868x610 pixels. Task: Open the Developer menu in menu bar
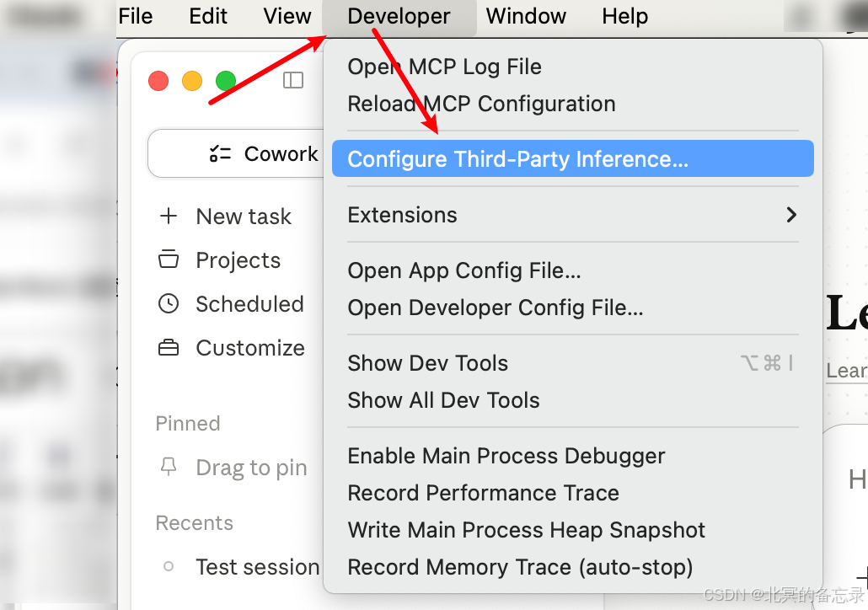coord(399,16)
